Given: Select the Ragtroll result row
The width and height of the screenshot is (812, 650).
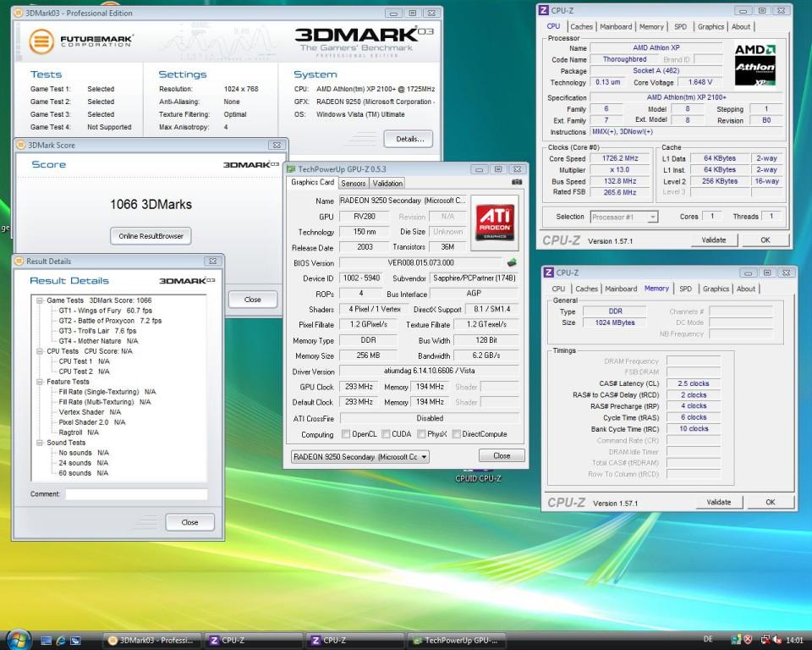Looking at the screenshot, I should [x=78, y=432].
